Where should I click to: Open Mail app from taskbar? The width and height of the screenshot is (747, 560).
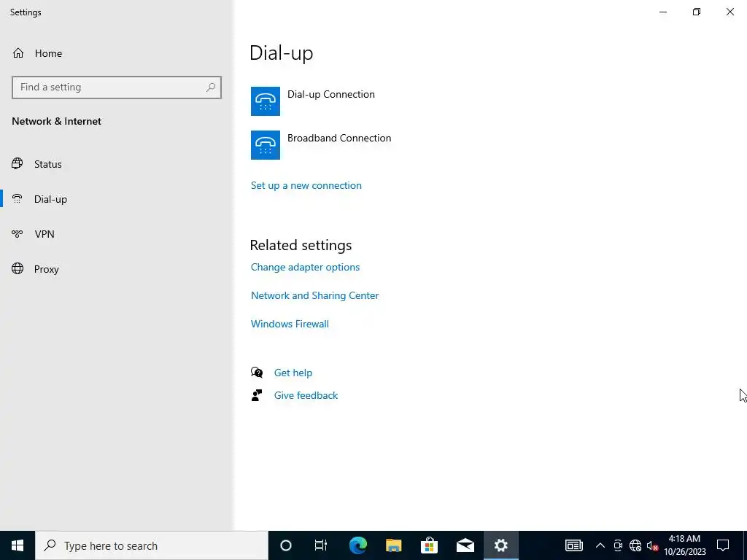click(465, 545)
